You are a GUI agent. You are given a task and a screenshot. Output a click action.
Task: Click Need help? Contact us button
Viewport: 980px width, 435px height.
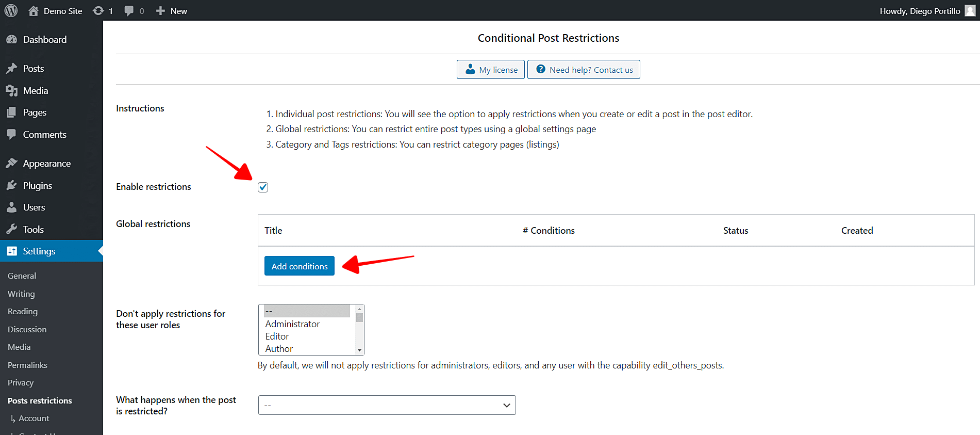point(584,70)
